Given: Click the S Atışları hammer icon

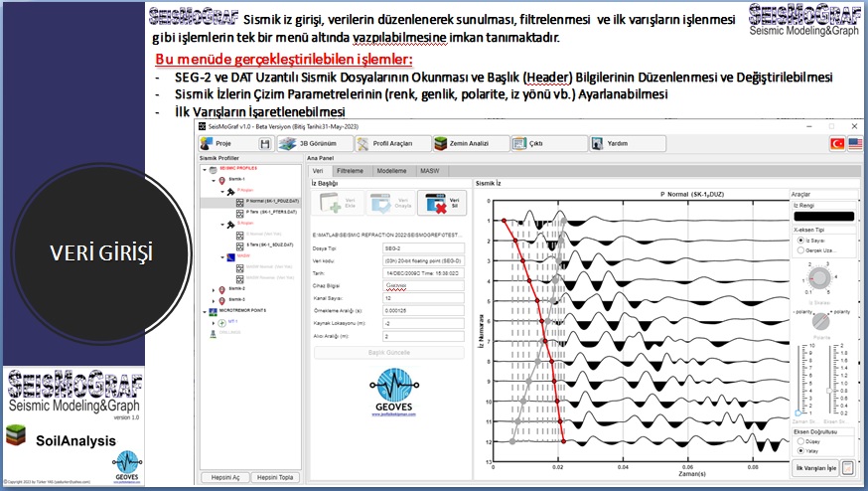Looking at the screenshot, I should click(x=230, y=225).
